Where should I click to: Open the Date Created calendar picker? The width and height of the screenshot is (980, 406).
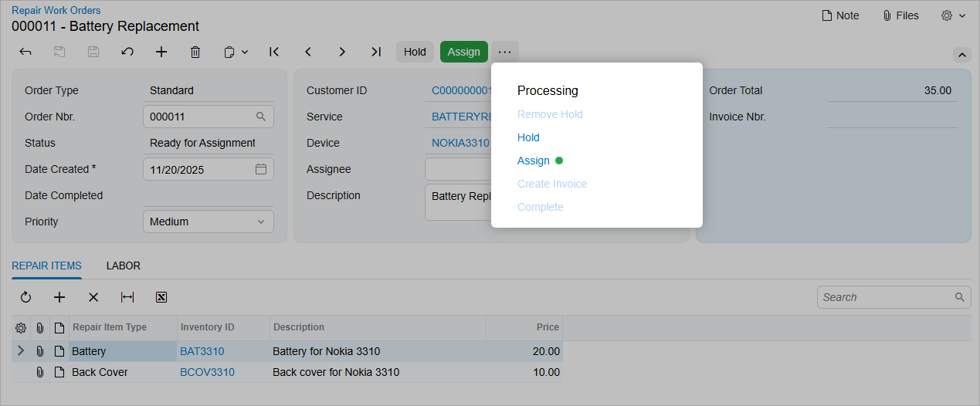pos(261,169)
